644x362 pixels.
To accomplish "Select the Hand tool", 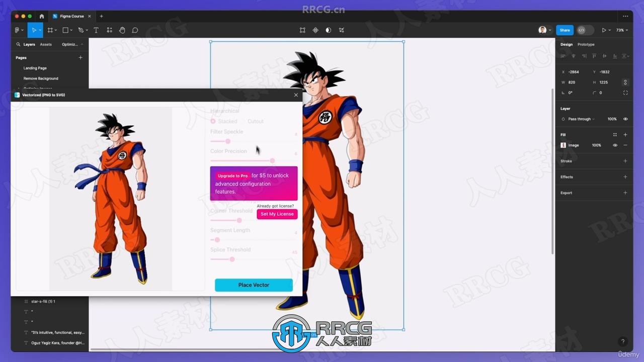I will [122, 30].
